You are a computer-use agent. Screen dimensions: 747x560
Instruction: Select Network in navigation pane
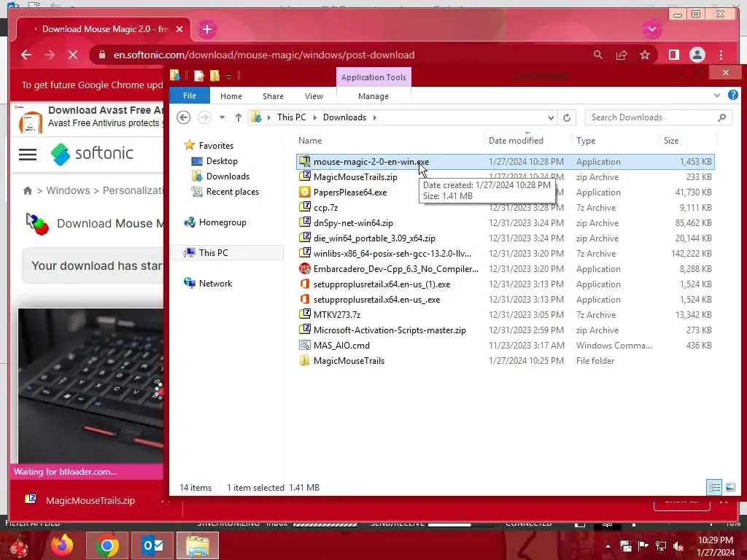point(215,284)
